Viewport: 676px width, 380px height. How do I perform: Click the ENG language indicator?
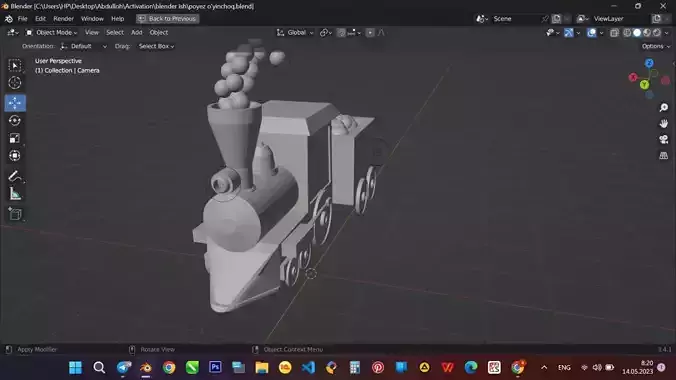coord(564,367)
